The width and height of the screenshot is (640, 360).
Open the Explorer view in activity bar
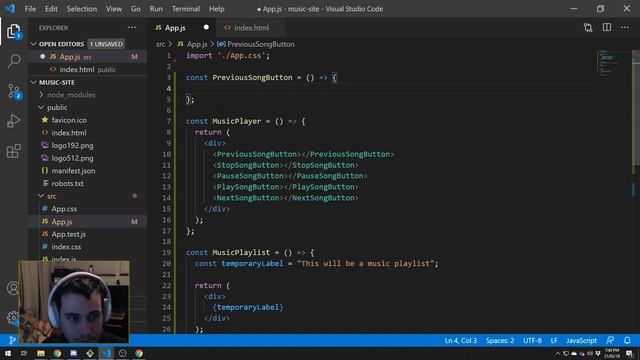coord(13,31)
